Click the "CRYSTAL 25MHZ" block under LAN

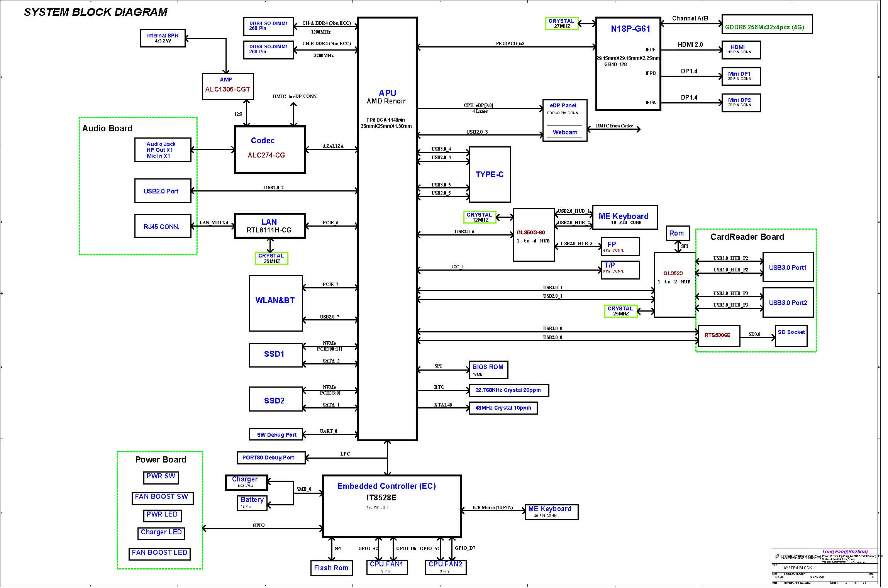click(271, 258)
